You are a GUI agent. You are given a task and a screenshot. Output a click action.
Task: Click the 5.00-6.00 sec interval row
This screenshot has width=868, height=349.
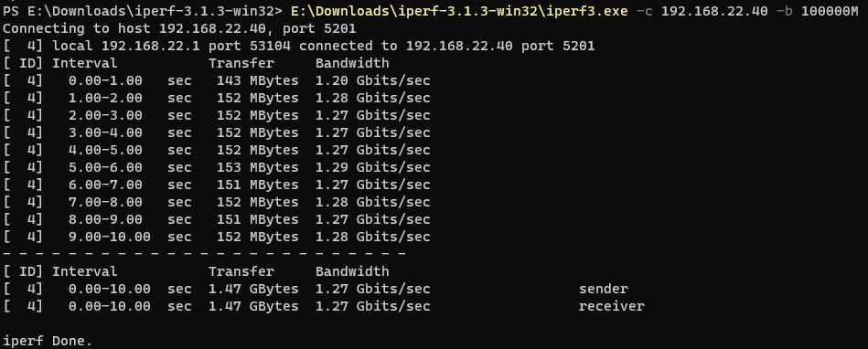tap(217, 167)
